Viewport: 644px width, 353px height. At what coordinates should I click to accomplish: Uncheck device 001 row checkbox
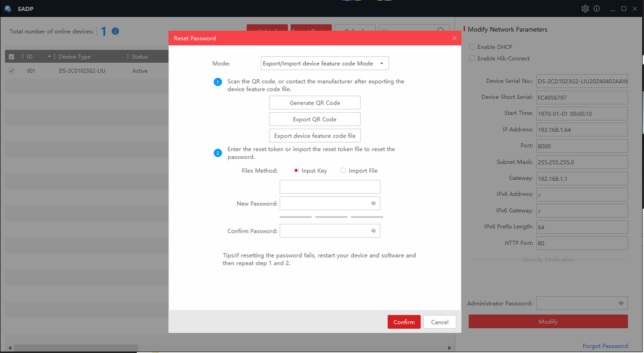point(11,70)
